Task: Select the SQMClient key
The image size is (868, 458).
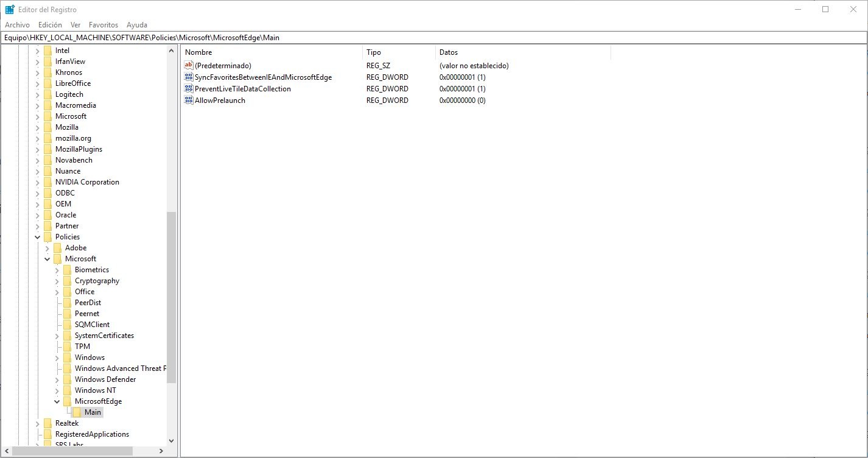Action: [92, 325]
